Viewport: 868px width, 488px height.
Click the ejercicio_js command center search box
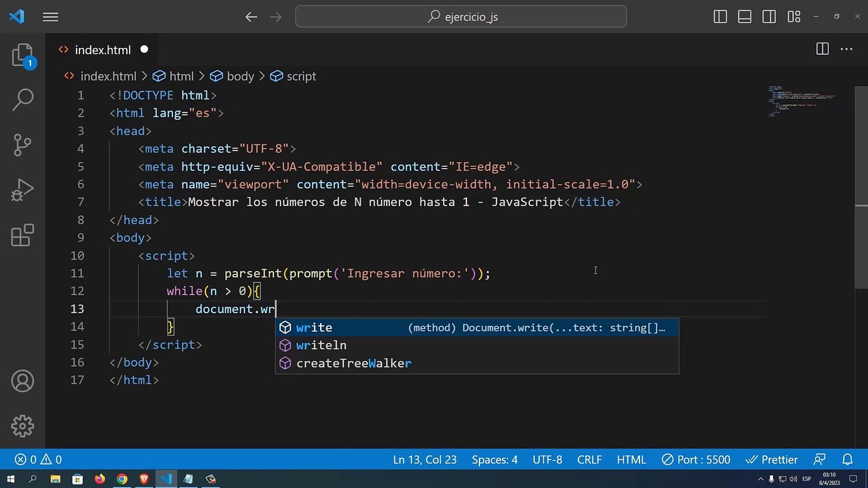[x=461, y=17]
